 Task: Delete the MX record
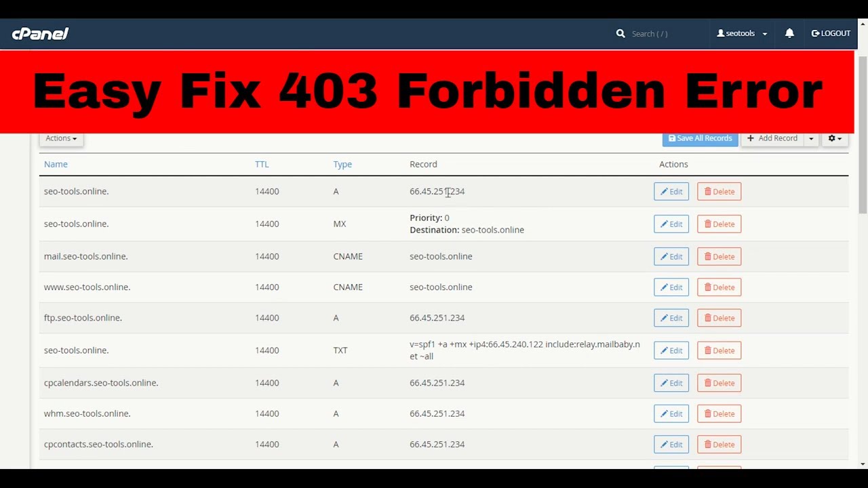pos(719,224)
